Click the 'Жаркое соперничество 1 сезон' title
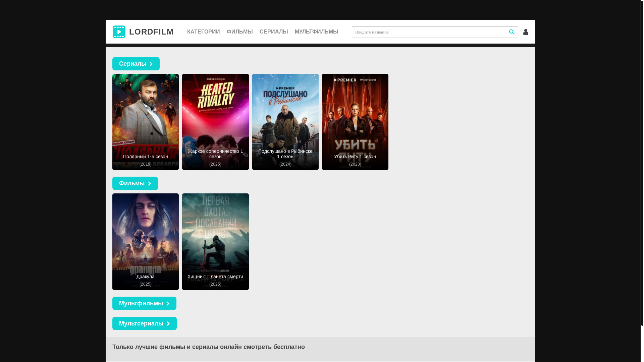644x362 pixels. pyautogui.click(x=215, y=154)
